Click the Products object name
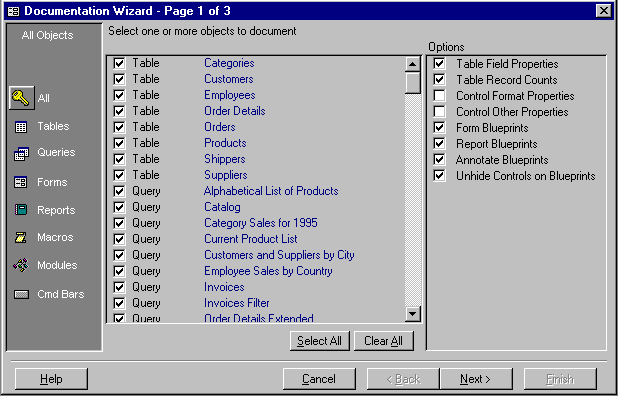 [225, 143]
